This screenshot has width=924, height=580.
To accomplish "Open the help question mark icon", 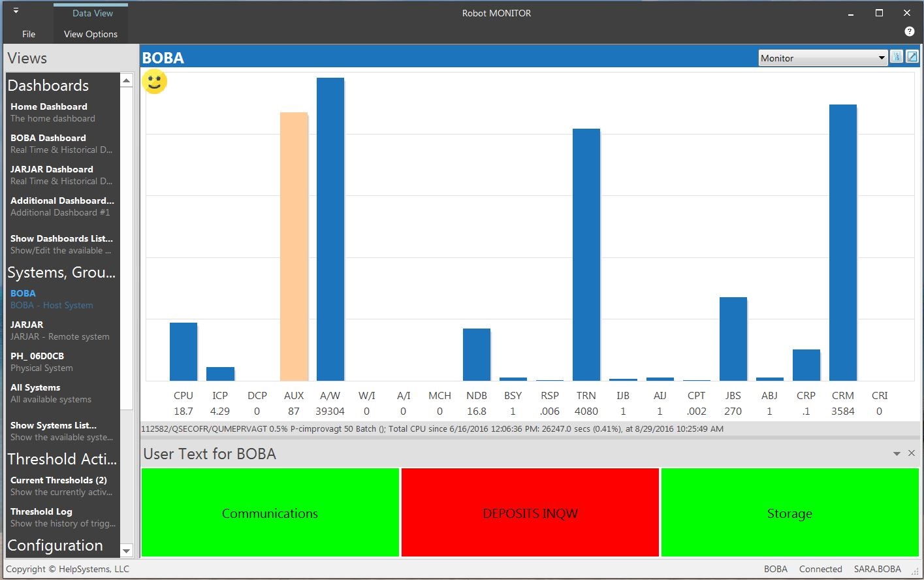I will pos(909,31).
